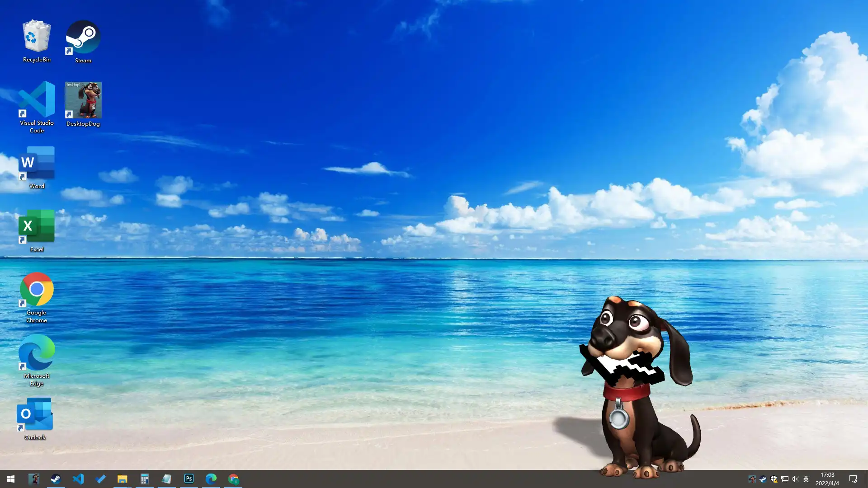Open the Start menu
868x488 pixels.
click(x=11, y=479)
